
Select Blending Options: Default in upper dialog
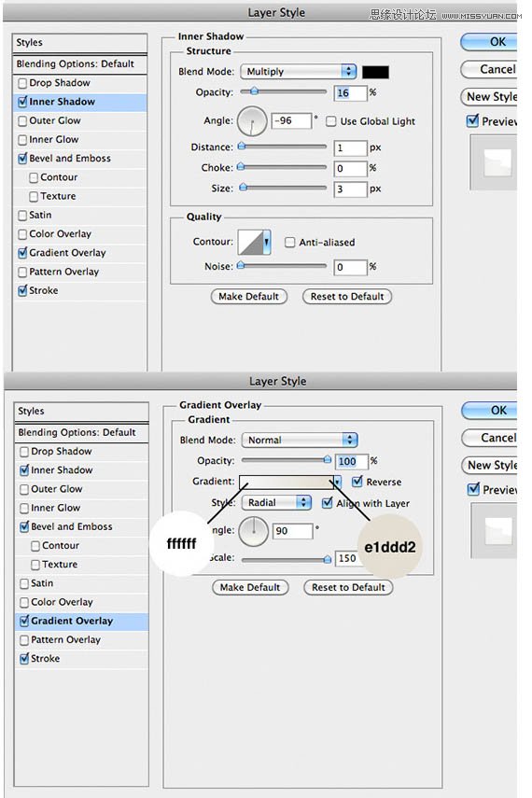pos(80,64)
